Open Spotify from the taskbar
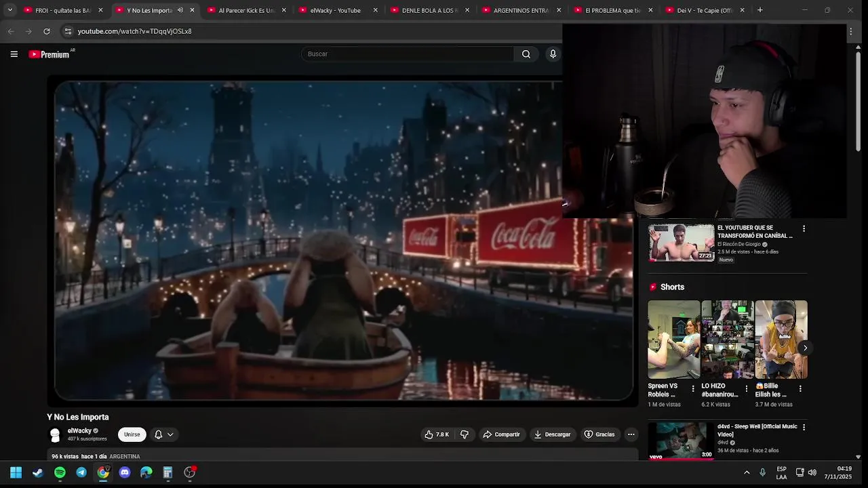 click(60, 472)
